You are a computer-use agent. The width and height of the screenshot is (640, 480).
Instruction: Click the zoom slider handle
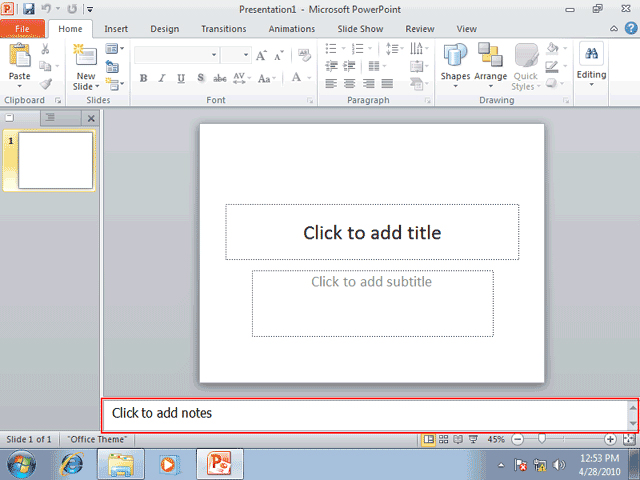(541, 439)
